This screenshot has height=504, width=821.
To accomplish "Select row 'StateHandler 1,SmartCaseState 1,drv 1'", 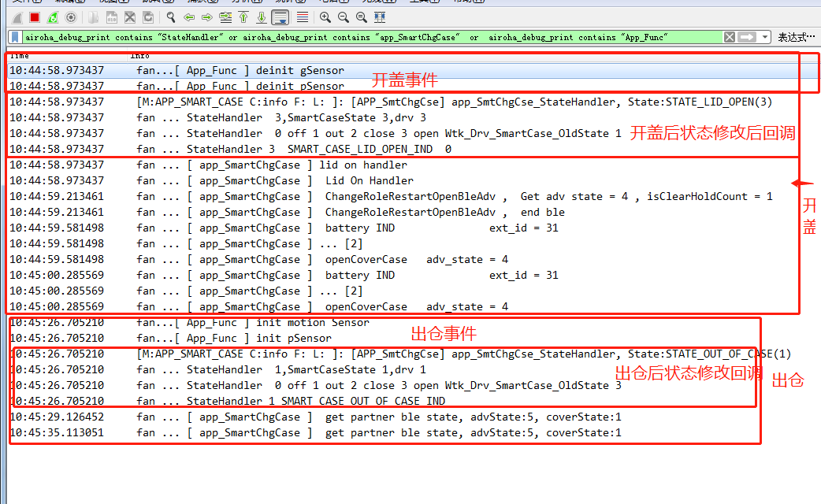I will point(413,369).
